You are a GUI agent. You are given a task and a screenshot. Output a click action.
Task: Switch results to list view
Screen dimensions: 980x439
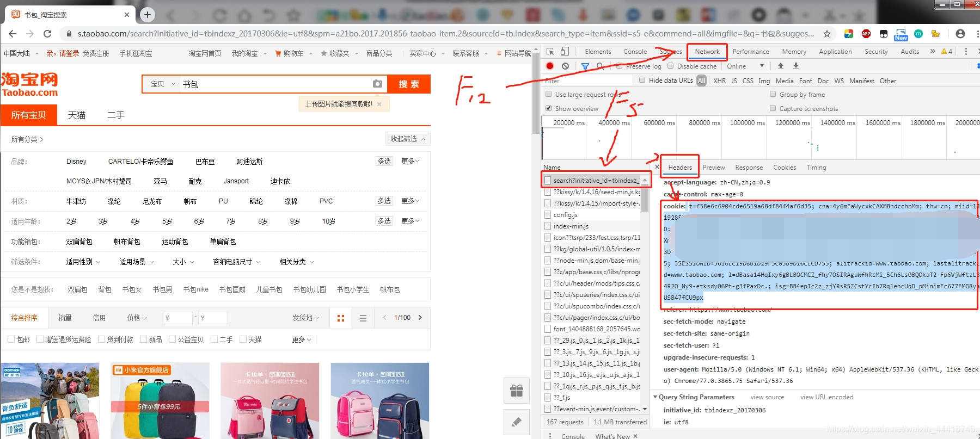[x=363, y=318]
